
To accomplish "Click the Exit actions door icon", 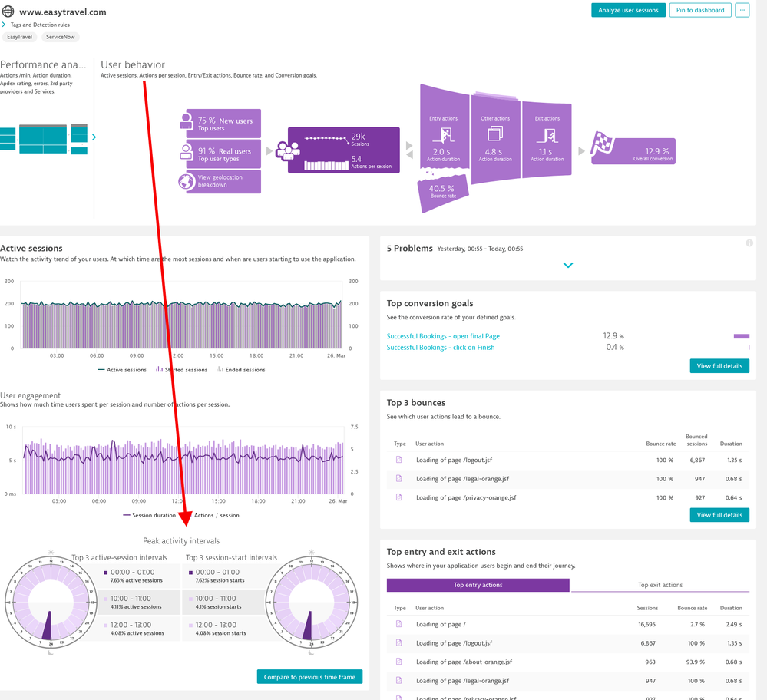I will point(547,136).
